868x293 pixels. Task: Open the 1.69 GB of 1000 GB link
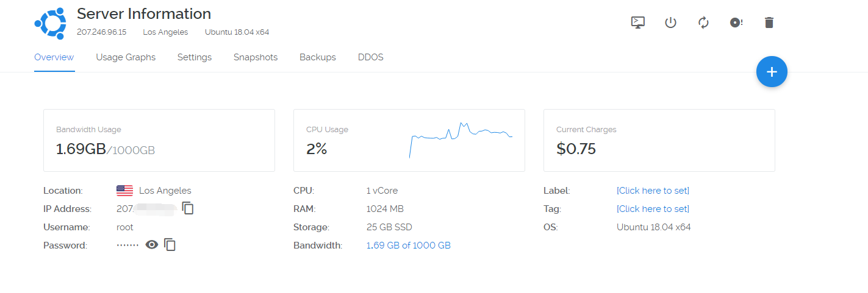click(x=409, y=245)
